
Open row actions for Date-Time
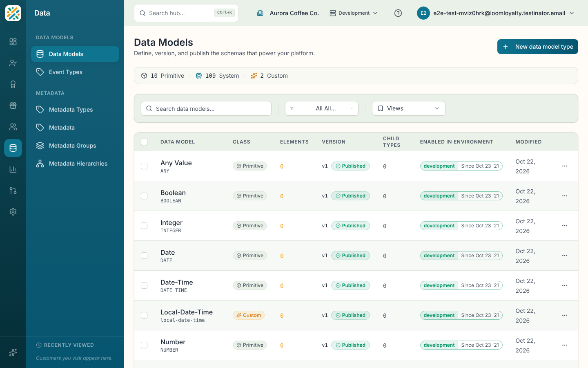565,285
